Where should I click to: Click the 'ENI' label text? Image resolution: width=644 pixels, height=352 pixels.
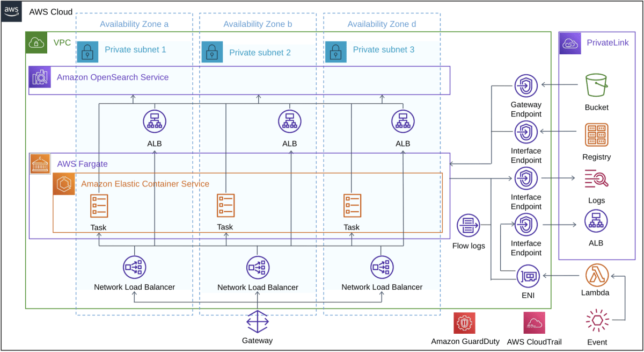(528, 296)
